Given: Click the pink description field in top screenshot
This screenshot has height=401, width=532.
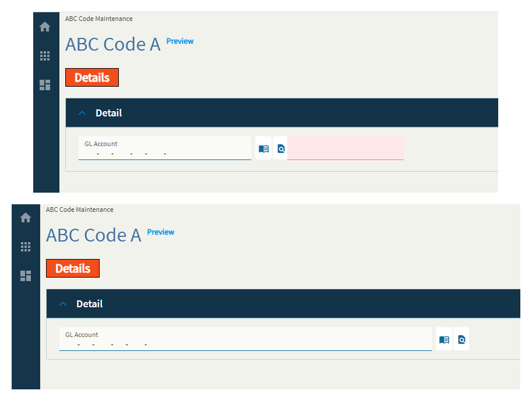Looking at the screenshot, I should click(346, 148).
